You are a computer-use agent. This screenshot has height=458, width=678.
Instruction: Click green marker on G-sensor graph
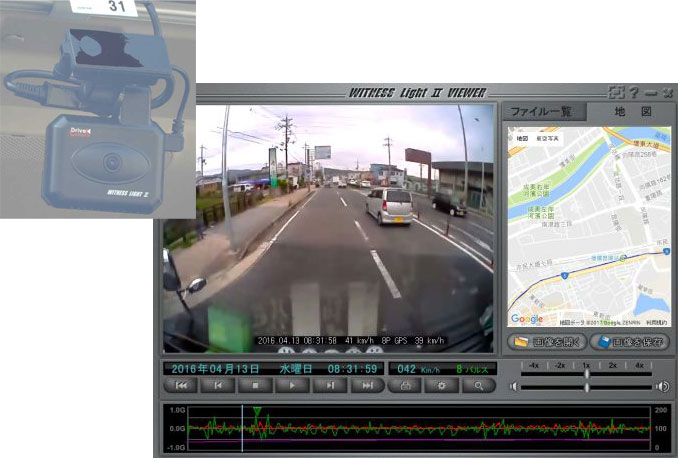[x=257, y=411]
